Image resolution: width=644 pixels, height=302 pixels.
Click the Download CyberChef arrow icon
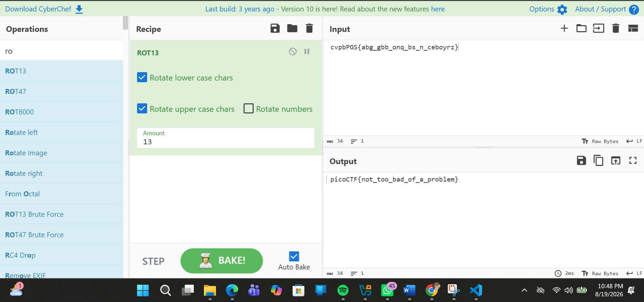tap(79, 9)
